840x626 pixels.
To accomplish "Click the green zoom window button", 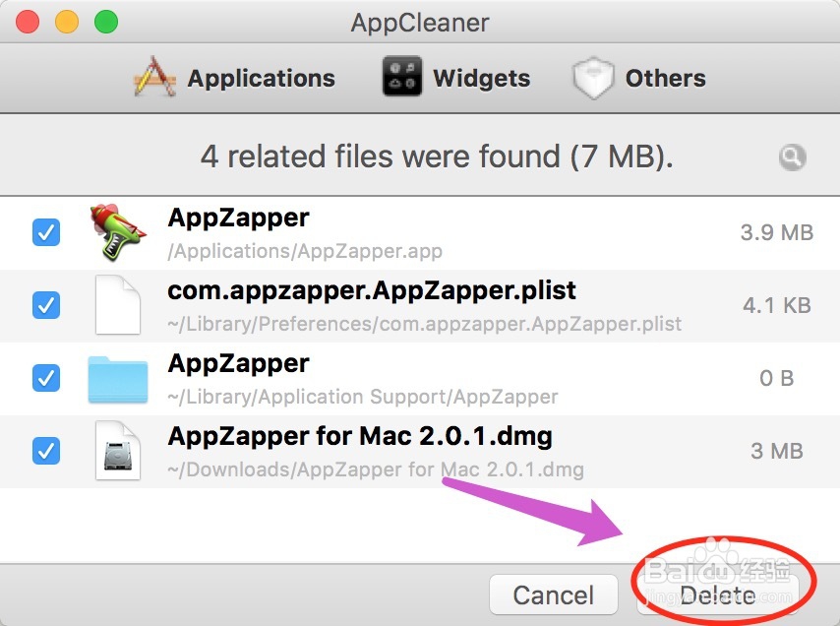I will click(x=105, y=21).
